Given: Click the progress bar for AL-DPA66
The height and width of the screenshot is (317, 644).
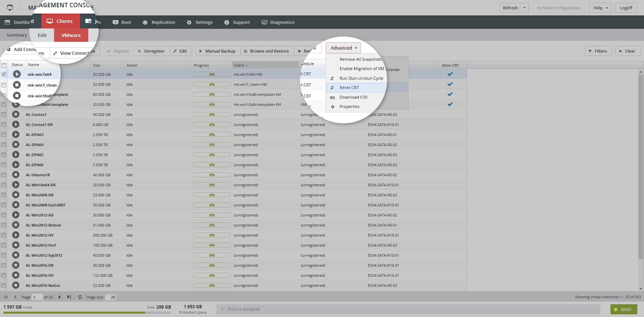Looking at the screenshot, I should point(212,165).
